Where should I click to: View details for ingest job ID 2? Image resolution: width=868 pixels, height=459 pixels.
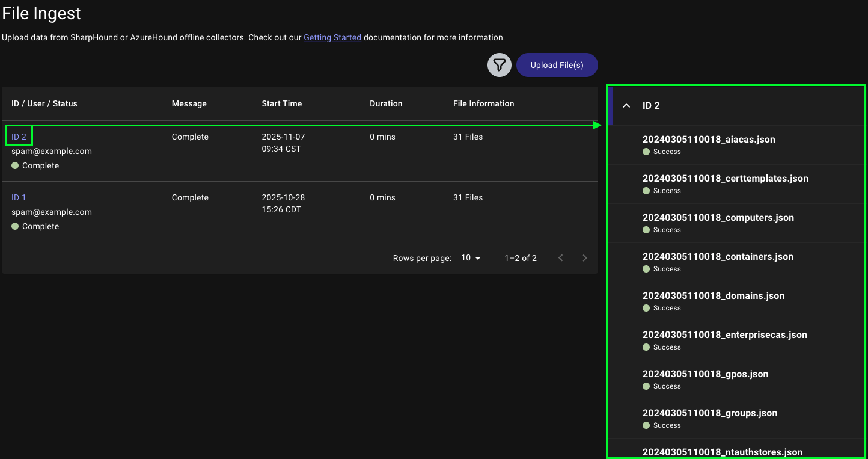click(x=19, y=136)
